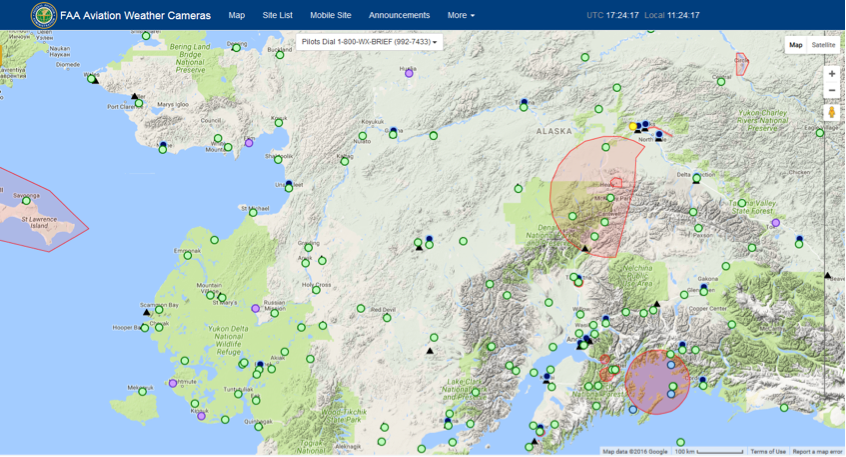
Task: Open the More dropdown menu
Action: point(460,15)
